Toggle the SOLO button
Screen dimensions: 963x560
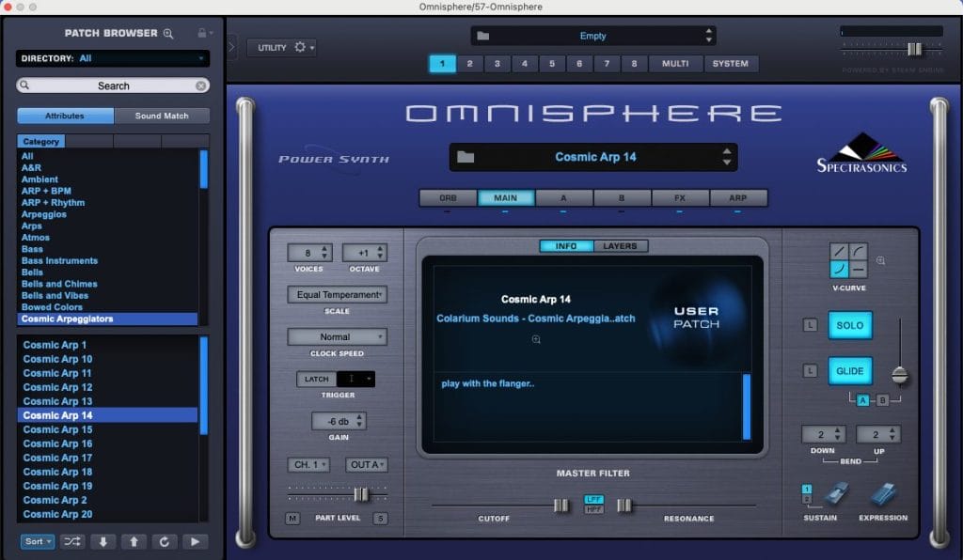pos(849,325)
